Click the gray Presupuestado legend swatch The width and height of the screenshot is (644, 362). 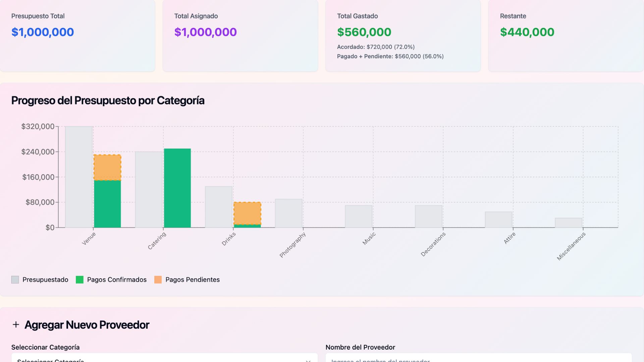point(15,280)
